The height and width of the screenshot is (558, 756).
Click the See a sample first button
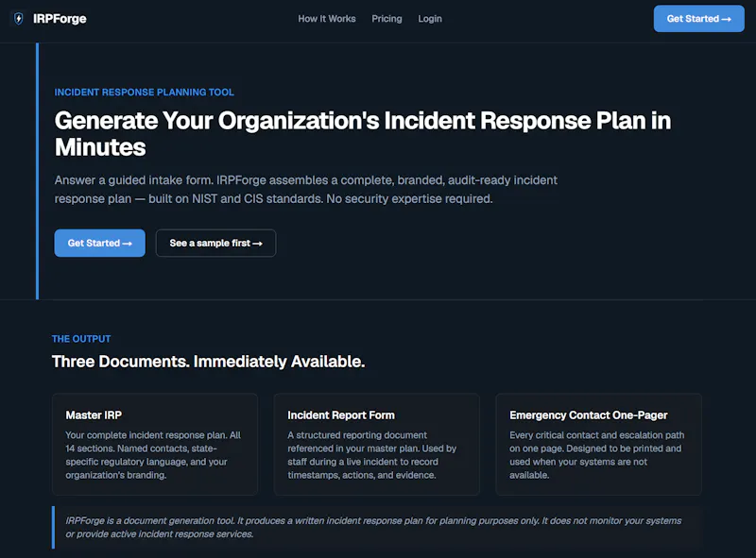[215, 243]
